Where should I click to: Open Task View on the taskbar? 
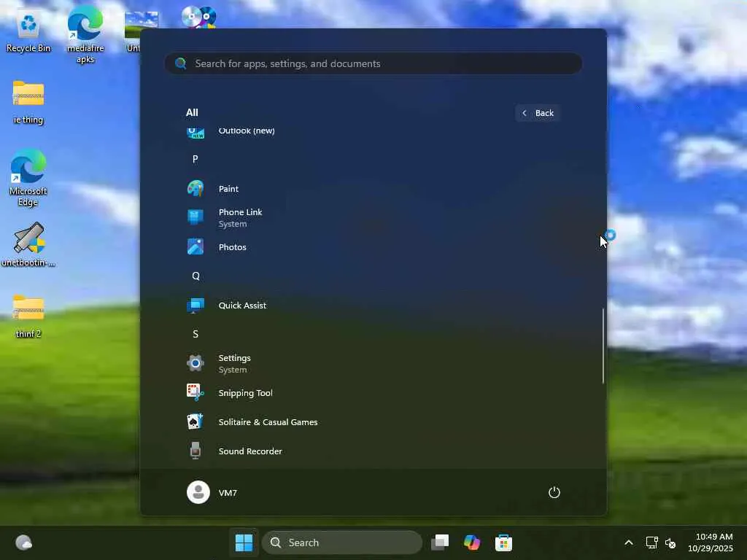[x=440, y=542]
